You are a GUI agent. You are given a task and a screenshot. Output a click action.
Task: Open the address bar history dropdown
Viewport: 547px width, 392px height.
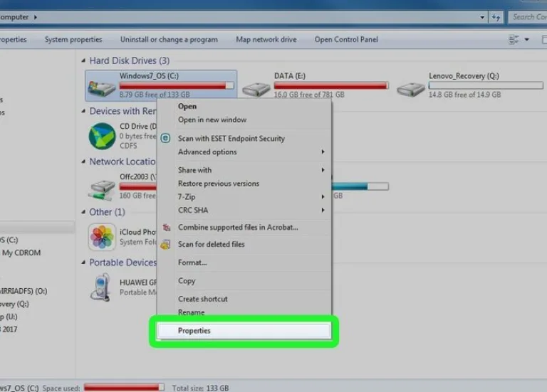coord(482,17)
